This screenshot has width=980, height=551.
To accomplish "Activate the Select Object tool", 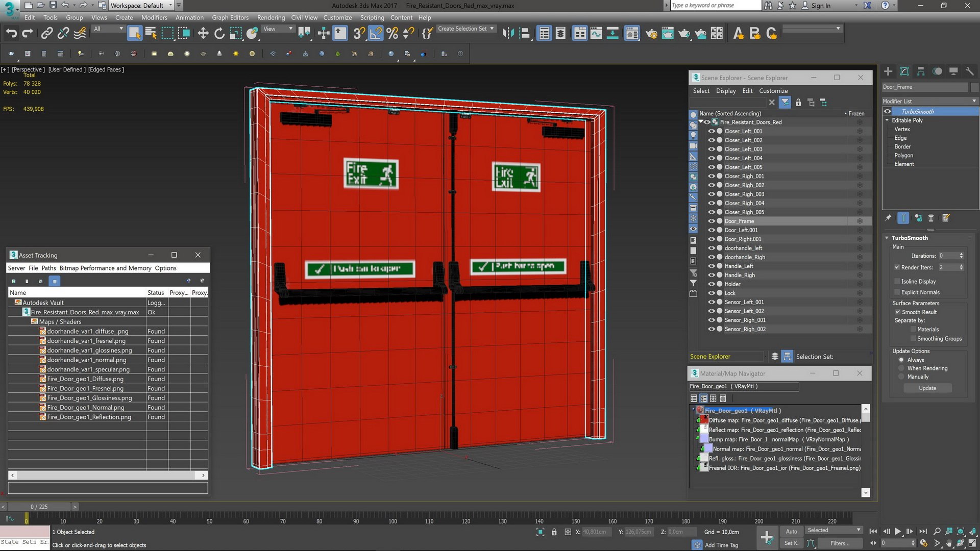I will point(134,33).
